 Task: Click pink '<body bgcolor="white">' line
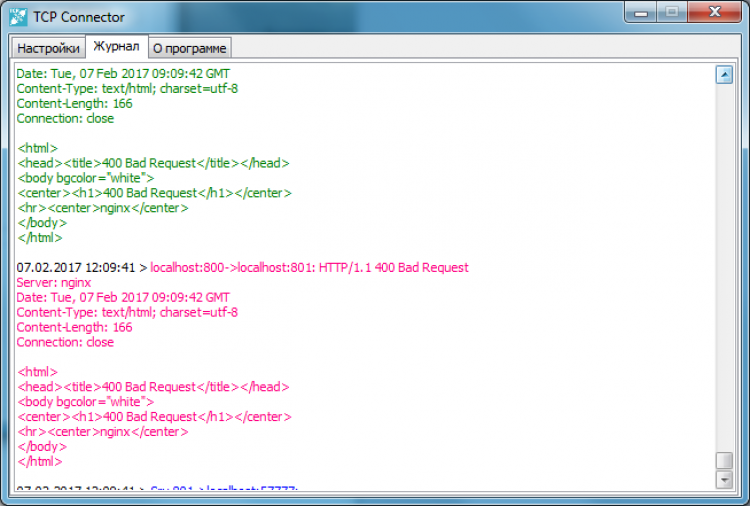[x=86, y=402]
